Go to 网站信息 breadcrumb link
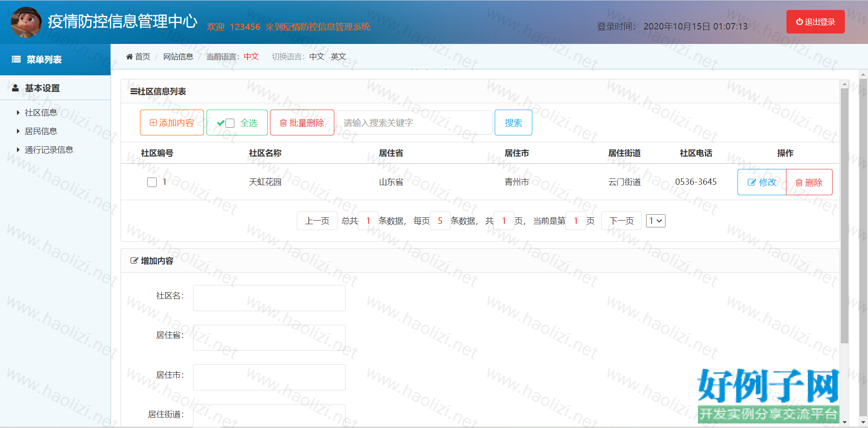This screenshot has width=868, height=428. click(178, 57)
